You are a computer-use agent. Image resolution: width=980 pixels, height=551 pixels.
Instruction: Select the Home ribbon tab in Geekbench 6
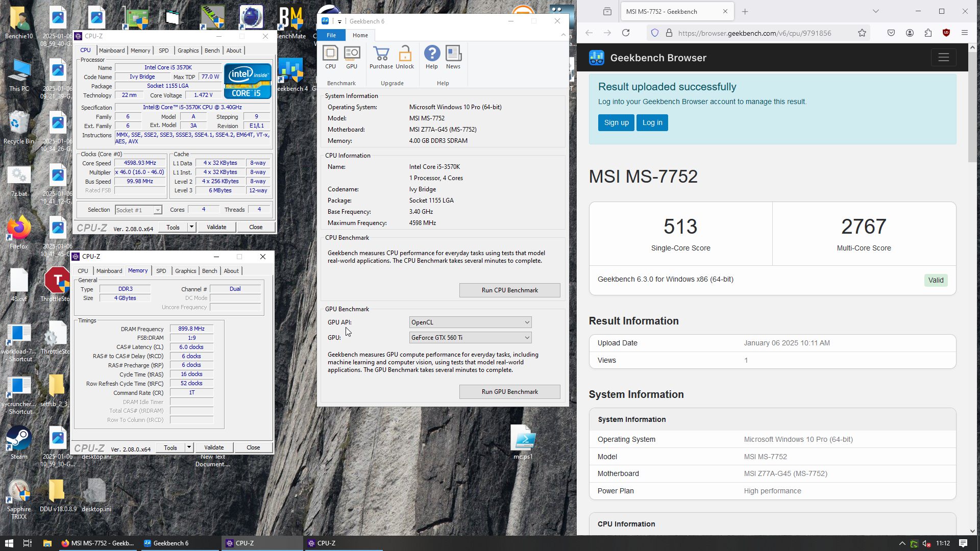coord(360,35)
